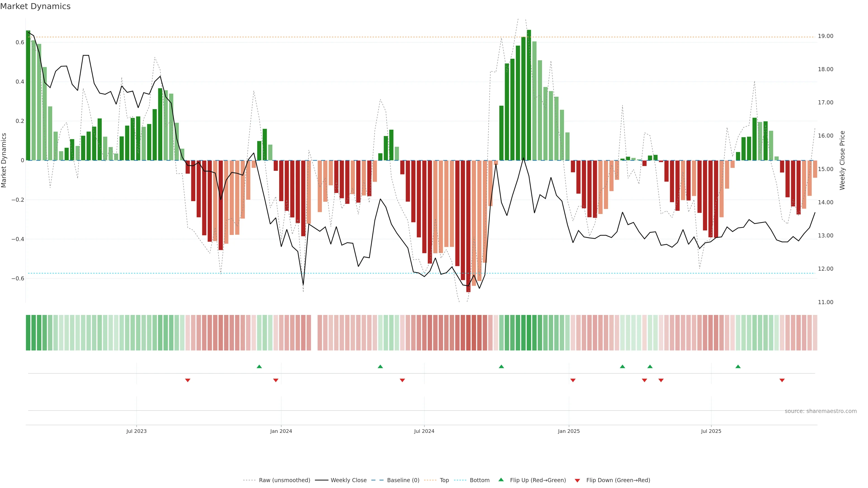Click the last green Flip Up triangle marker
The height and width of the screenshot is (488, 868).
738,366
